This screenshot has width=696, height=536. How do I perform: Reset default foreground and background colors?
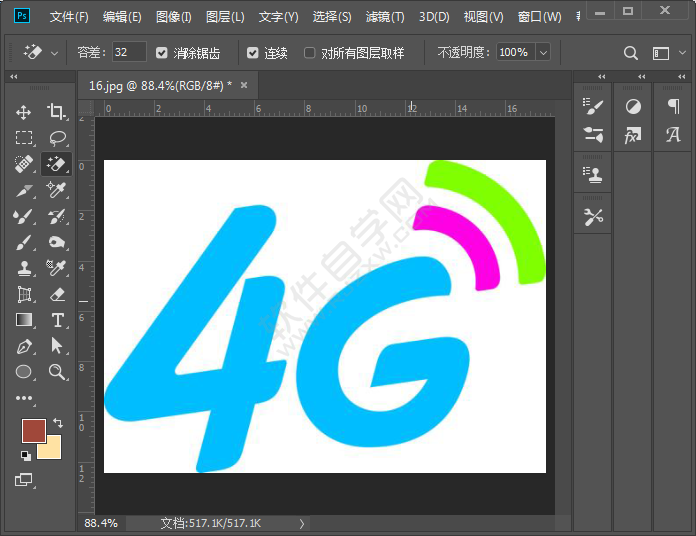click(x=26, y=455)
